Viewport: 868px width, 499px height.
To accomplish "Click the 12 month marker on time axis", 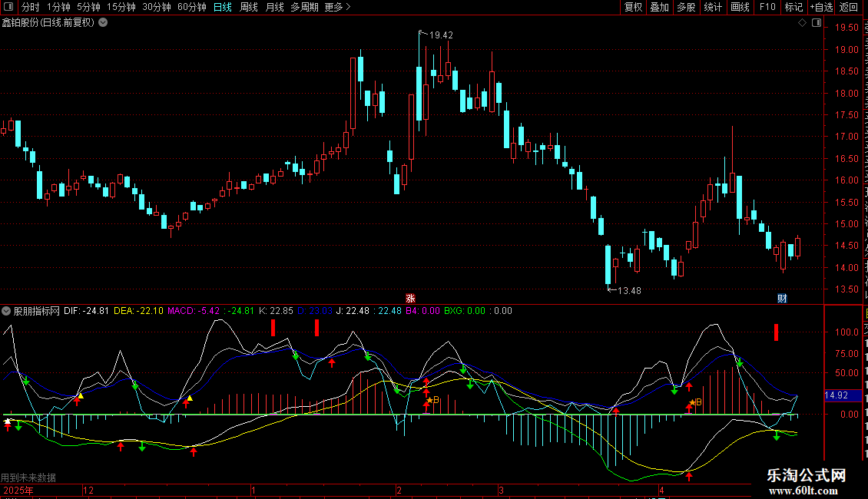I will pyautogui.click(x=88, y=490).
